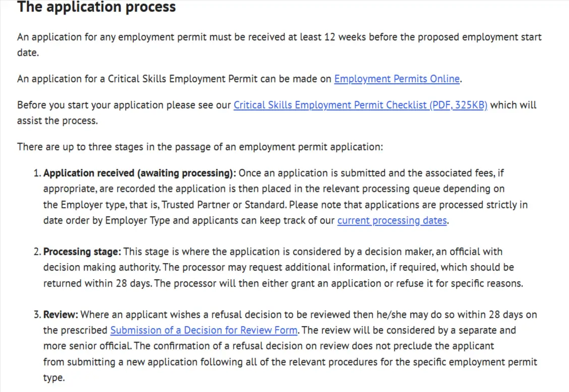Open the Critical Skills Employment Permit Checklist PDF
Screen dimensions: 569x392
360,105
